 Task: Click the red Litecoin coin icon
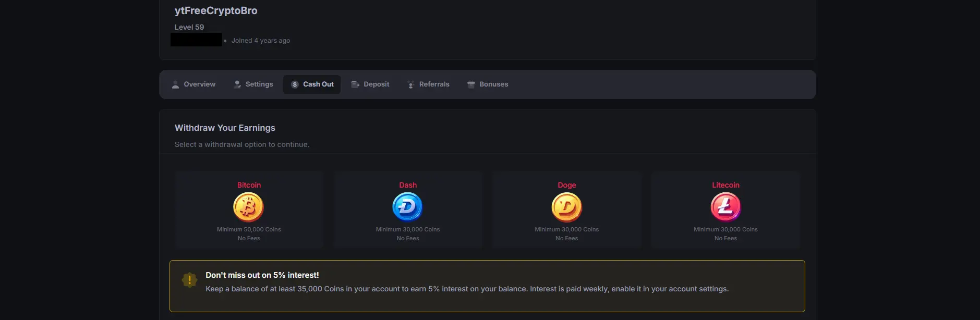[725, 207]
